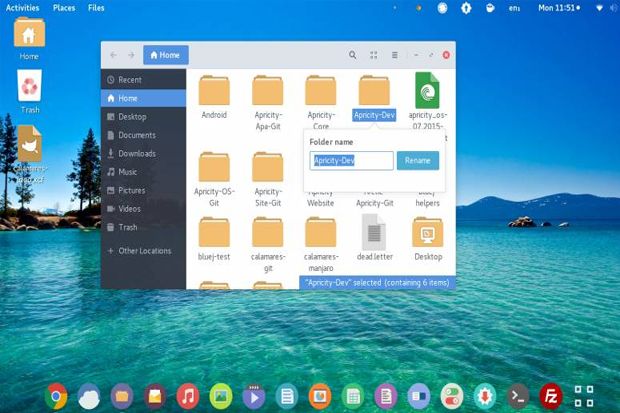Open the Trash desktop icon
This screenshot has height=413, width=620.
click(x=30, y=92)
